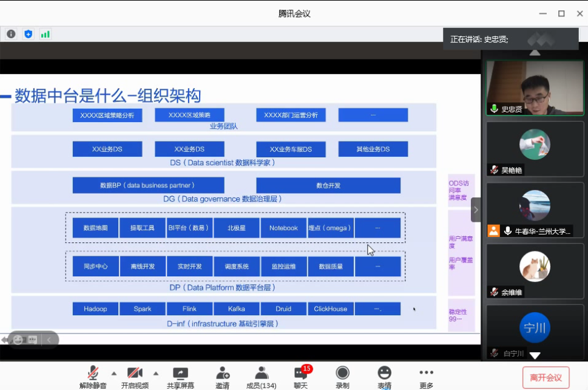Open the 更多 more menu
The image size is (588, 390).
(426, 377)
